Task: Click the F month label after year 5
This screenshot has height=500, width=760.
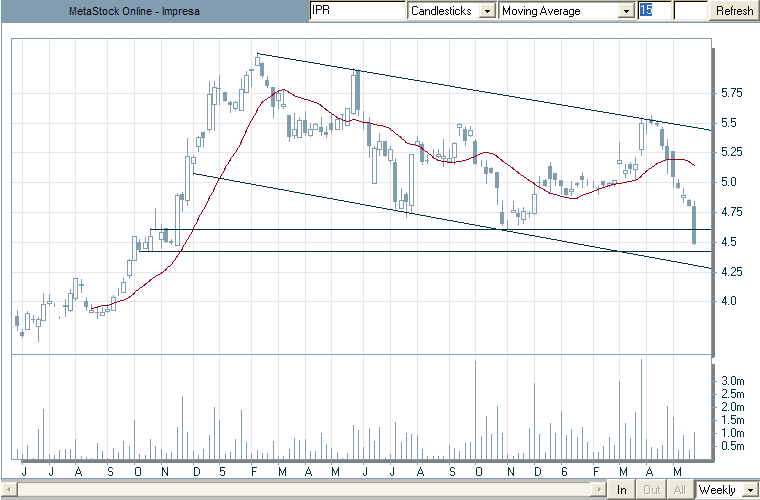Action: point(253,471)
